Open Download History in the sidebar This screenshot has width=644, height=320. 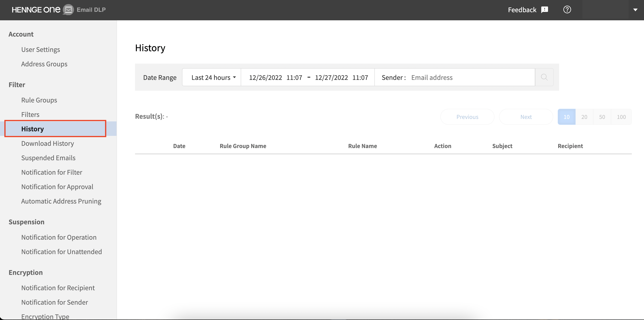47,143
